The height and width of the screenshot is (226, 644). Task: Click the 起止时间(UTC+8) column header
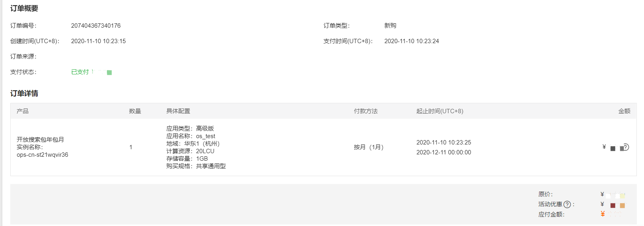tap(440, 111)
